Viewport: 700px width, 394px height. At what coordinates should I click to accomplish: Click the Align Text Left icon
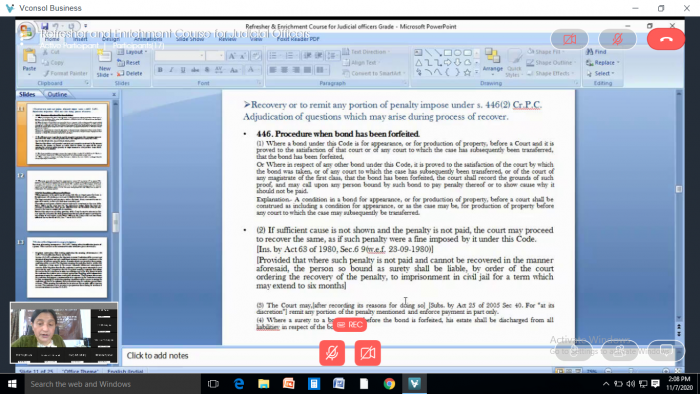[x=273, y=70]
